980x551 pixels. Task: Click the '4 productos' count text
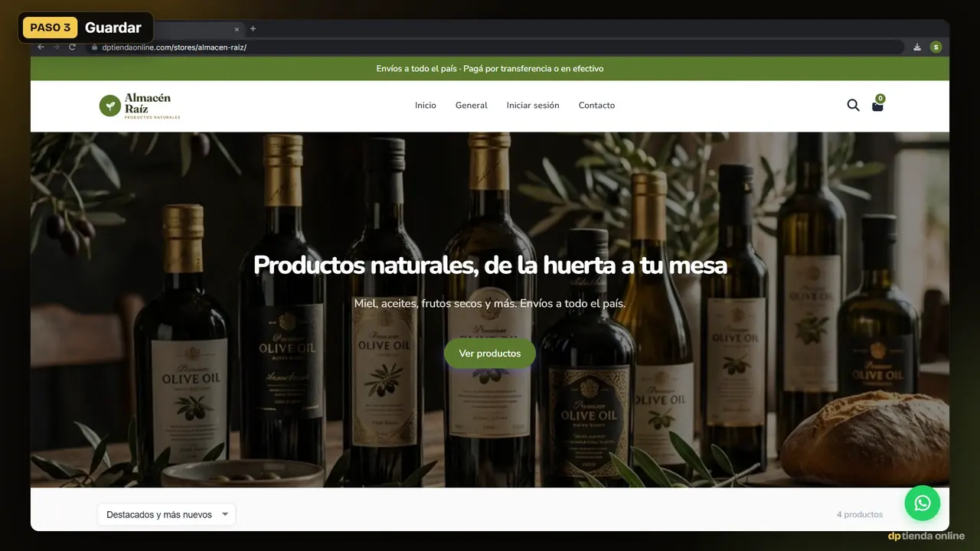coord(860,515)
